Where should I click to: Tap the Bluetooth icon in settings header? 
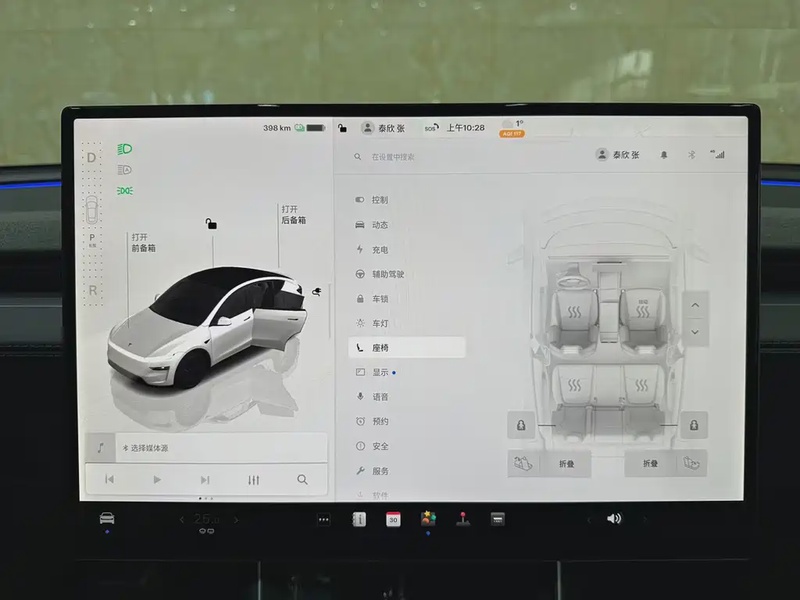(690, 155)
